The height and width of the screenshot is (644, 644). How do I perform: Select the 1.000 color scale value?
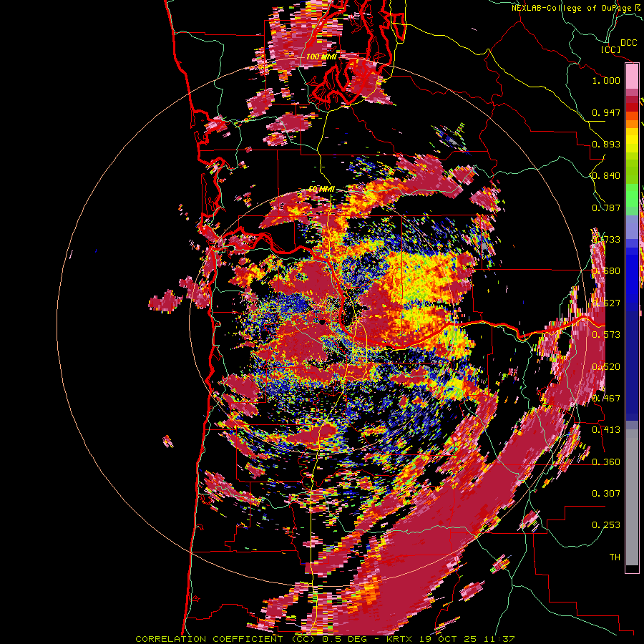(606, 80)
